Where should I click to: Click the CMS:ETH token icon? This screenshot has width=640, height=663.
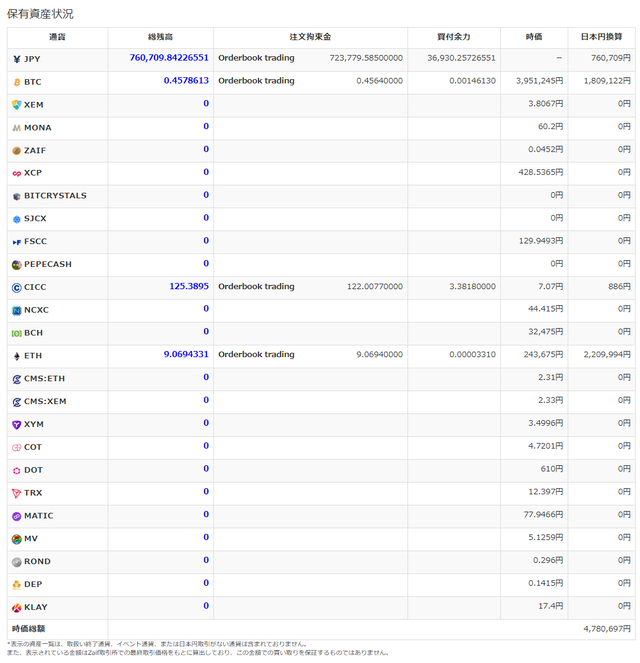16,379
